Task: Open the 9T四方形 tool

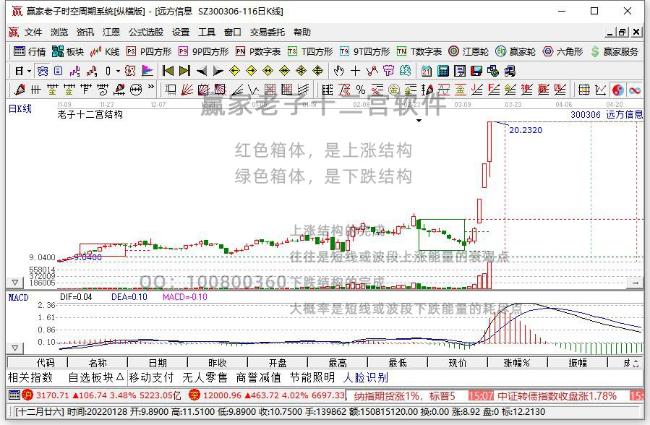Action: [x=365, y=51]
